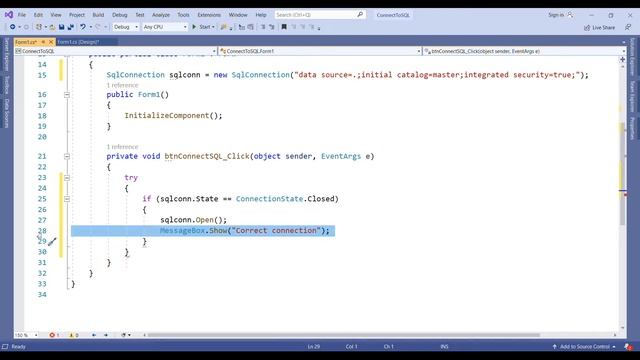Click the screwdriver quick actions icon at line 29
This screenshot has width=640, height=360.
click(x=52, y=242)
